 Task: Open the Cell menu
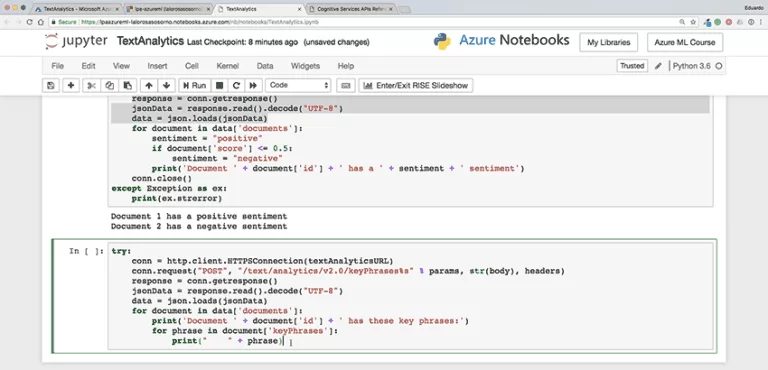[x=192, y=66]
